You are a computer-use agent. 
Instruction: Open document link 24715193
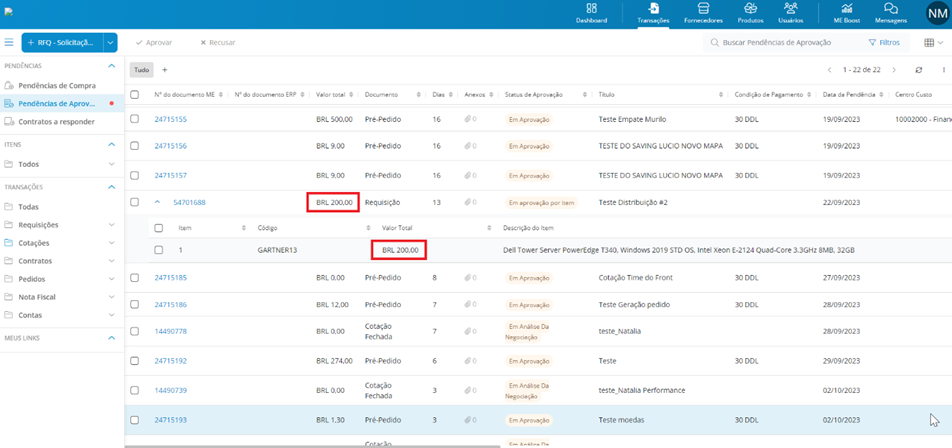[x=170, y=419]
